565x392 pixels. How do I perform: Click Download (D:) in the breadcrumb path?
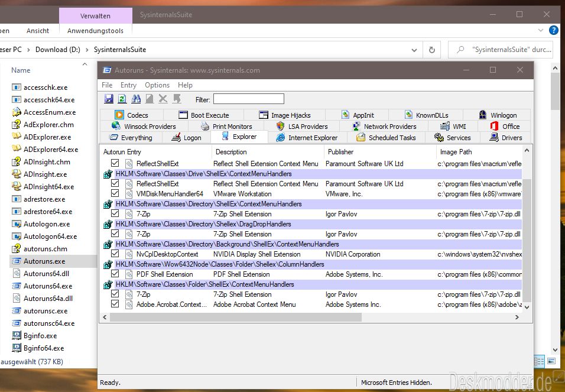coord(58,50)
